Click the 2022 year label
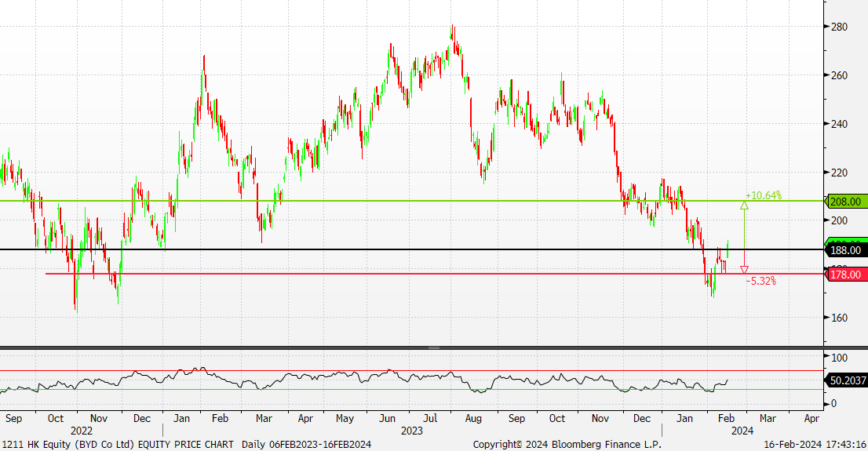 pos(82,431)
